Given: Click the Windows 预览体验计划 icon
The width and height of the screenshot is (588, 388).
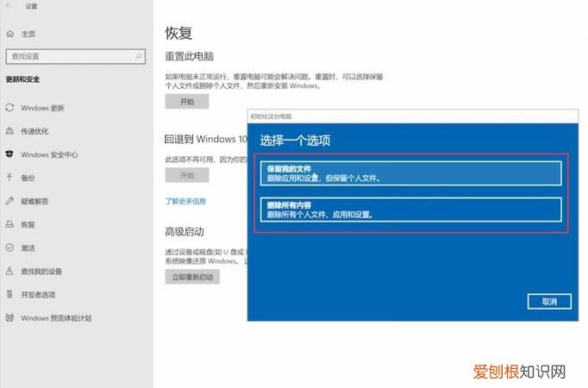Looking at the screenshot, I should (9, 317).
